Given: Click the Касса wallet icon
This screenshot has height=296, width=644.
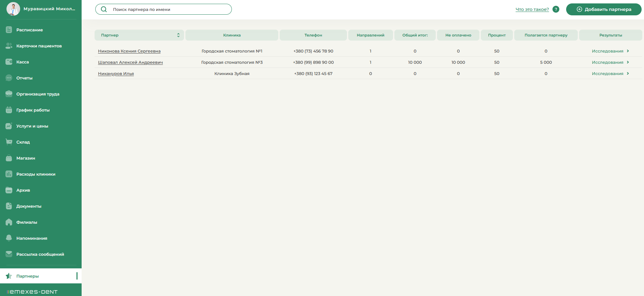Looking at the screenshot, I should (9, 62).
